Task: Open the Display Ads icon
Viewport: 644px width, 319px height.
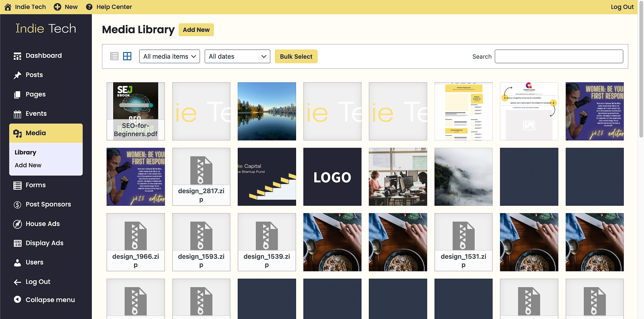Action: tap(17, 243)
